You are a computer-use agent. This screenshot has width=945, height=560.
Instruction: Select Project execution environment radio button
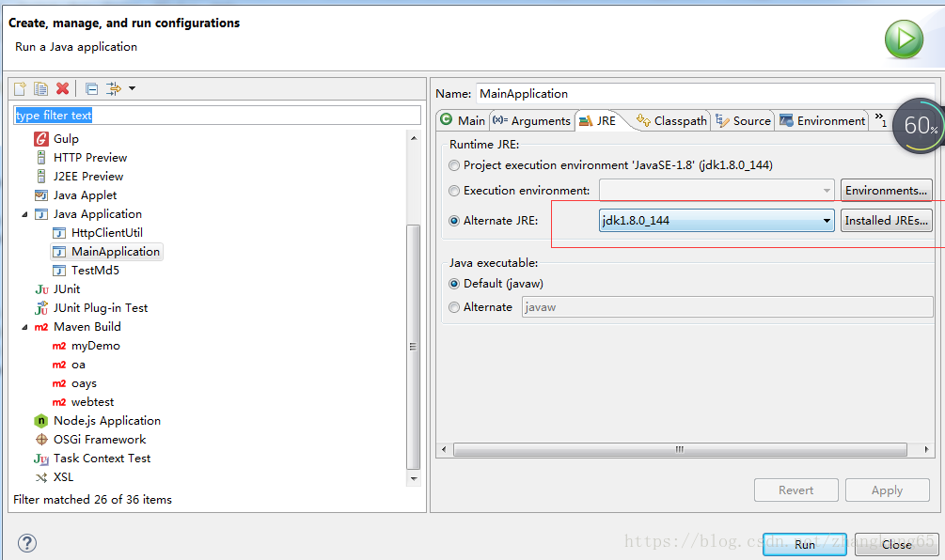pyautogui.click(x=454, y=165)
